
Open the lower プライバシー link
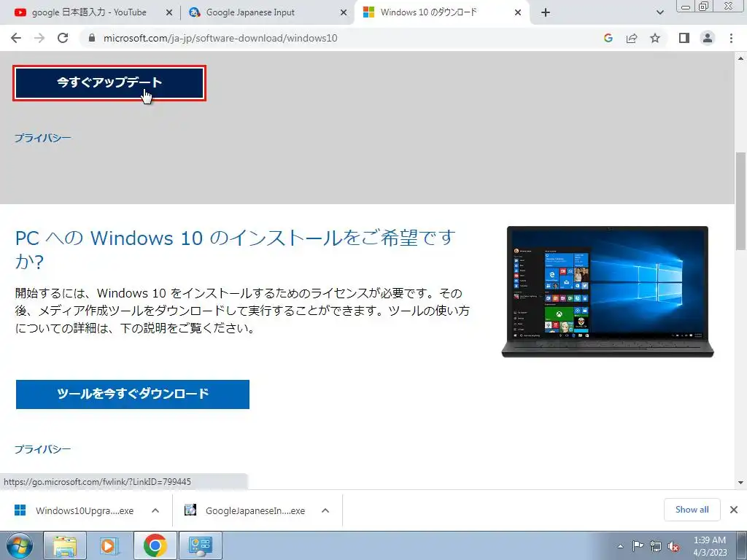(x=43, y=449)
